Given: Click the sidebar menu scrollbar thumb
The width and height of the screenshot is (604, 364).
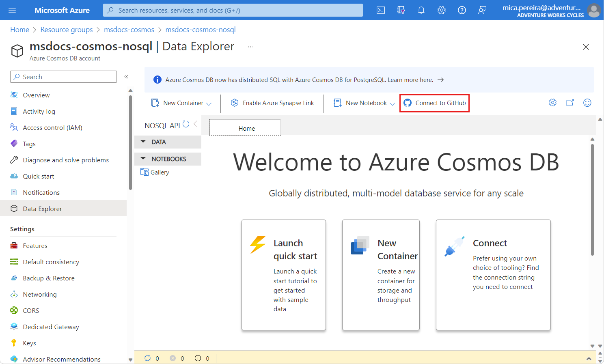Looking at the screenshot, I should pos(130,142).
